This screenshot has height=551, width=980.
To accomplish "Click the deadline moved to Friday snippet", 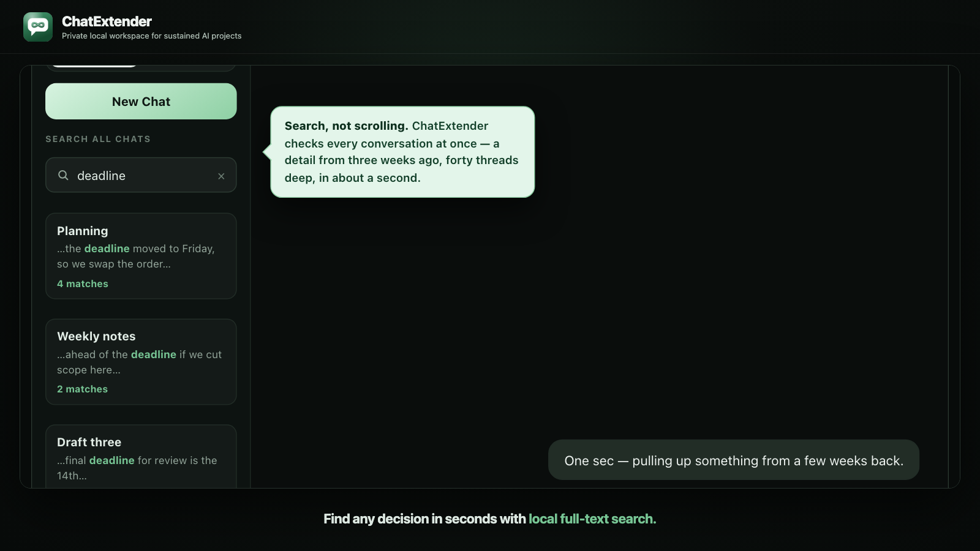I will click(x=136, y=257).
